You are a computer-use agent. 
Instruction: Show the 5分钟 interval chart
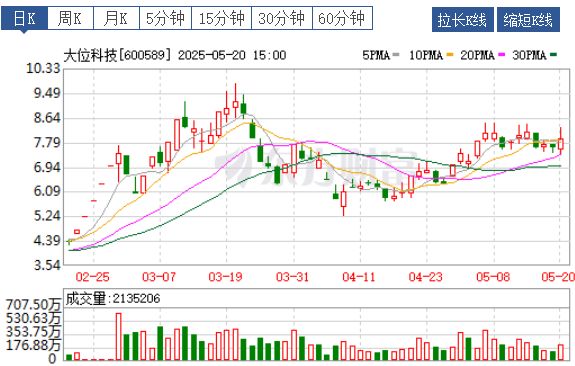click(x=165, y=18)
